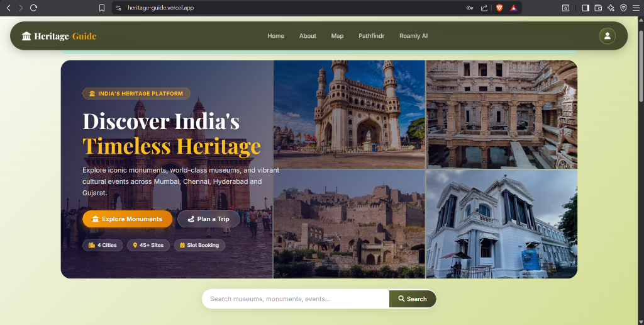The image size is (644, 325).
Task: Click the password key icon in the address bar
Action: pyautogui.click(x=470, y=8)
